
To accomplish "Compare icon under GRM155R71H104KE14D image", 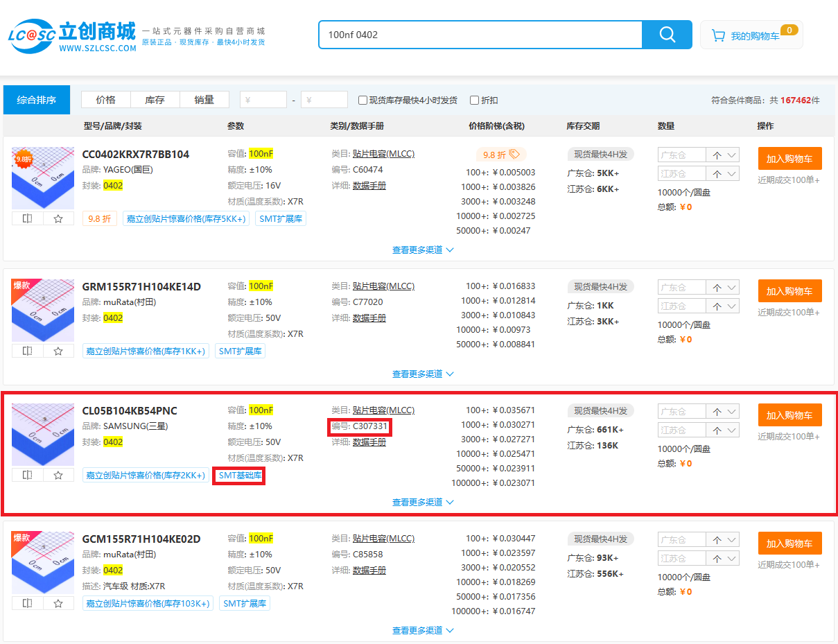I will (x=28, y=351).
